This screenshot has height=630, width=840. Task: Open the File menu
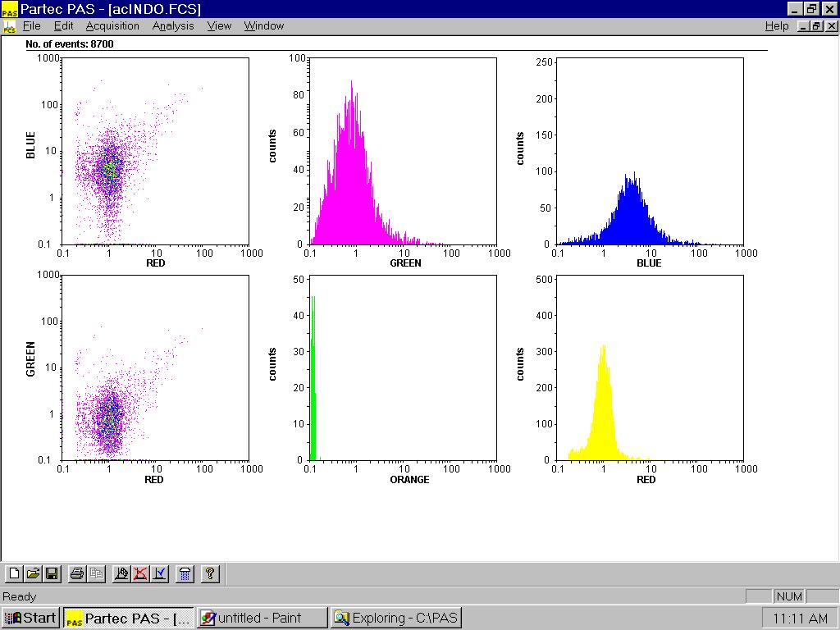tap(31, 26)
